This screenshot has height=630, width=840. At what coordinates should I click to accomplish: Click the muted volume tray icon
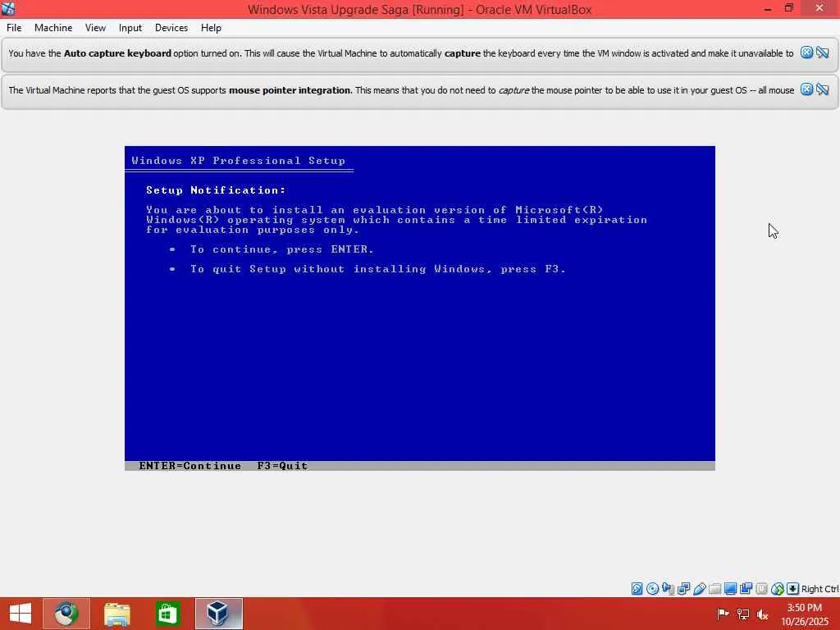click(x=762, y=614)
